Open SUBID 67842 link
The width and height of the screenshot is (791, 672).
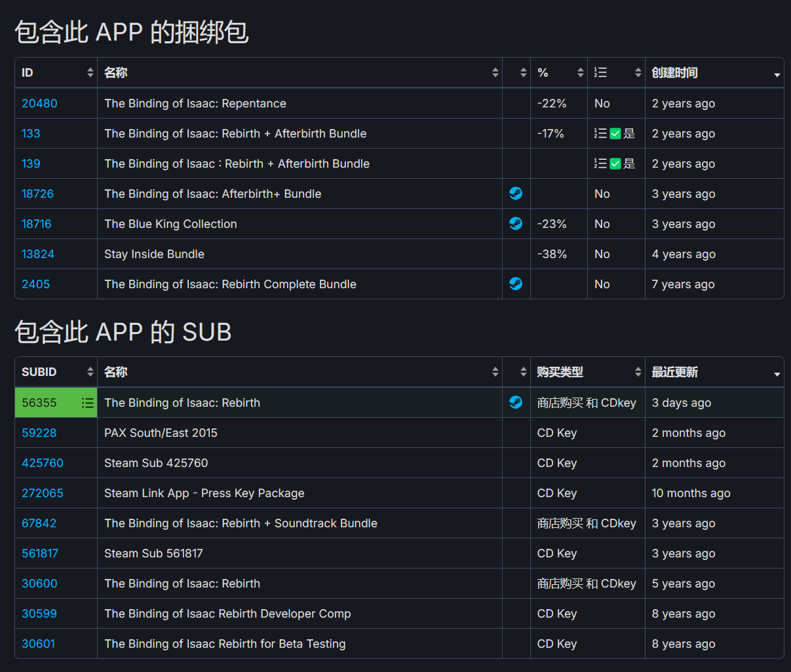39,523
